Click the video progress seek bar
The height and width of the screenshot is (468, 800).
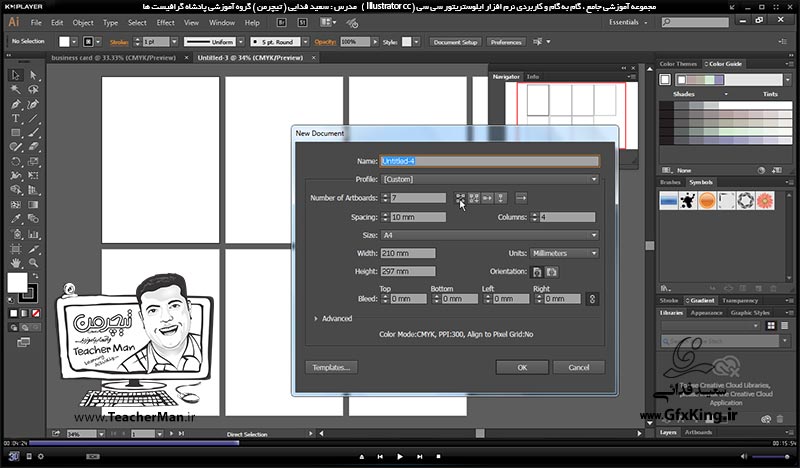[400, 443]
